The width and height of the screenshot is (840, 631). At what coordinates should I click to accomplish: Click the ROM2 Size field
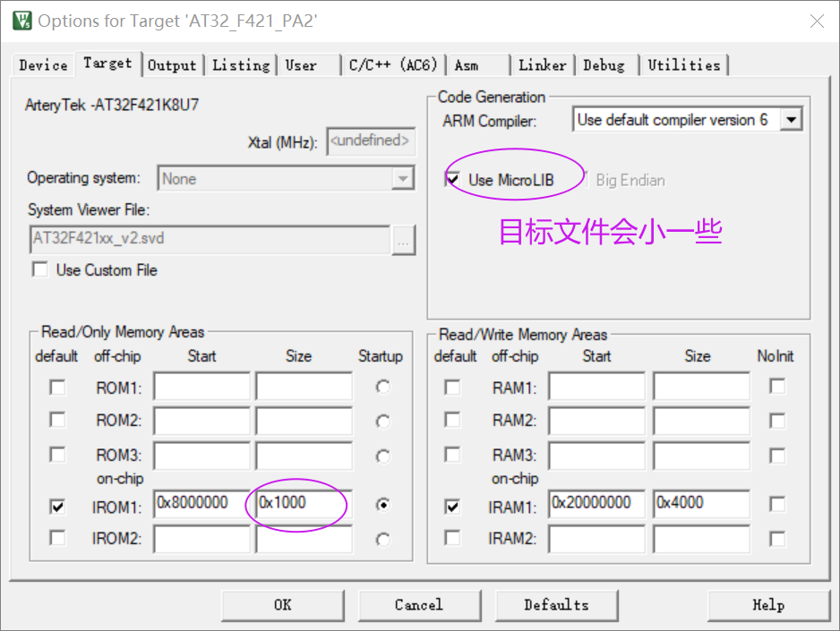click(x=304, y=421)
